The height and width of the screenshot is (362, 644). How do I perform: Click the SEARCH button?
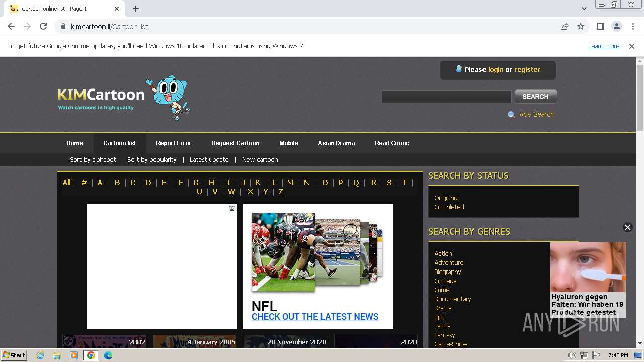[x=535, y=96]
